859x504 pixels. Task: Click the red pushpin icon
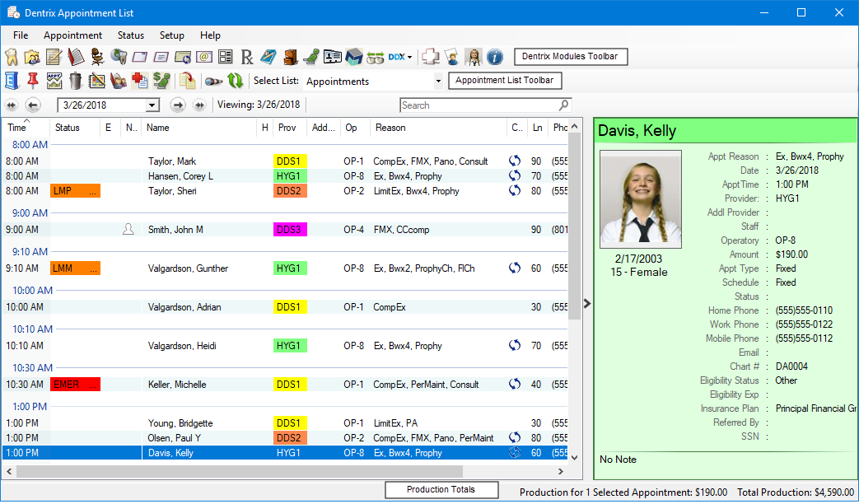click(x=33, y=81)
